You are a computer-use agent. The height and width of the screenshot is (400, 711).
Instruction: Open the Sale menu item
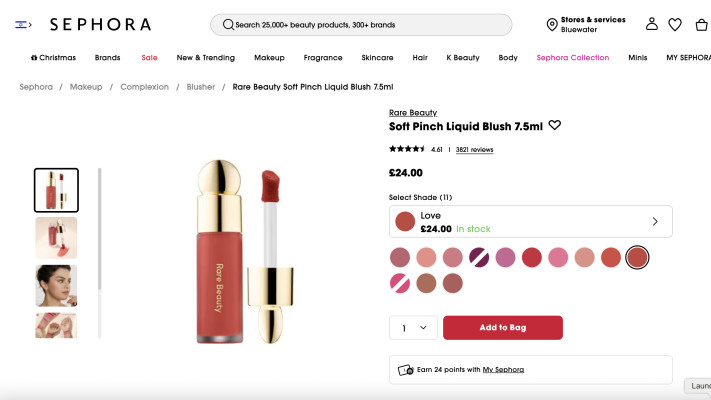point(149,58)
